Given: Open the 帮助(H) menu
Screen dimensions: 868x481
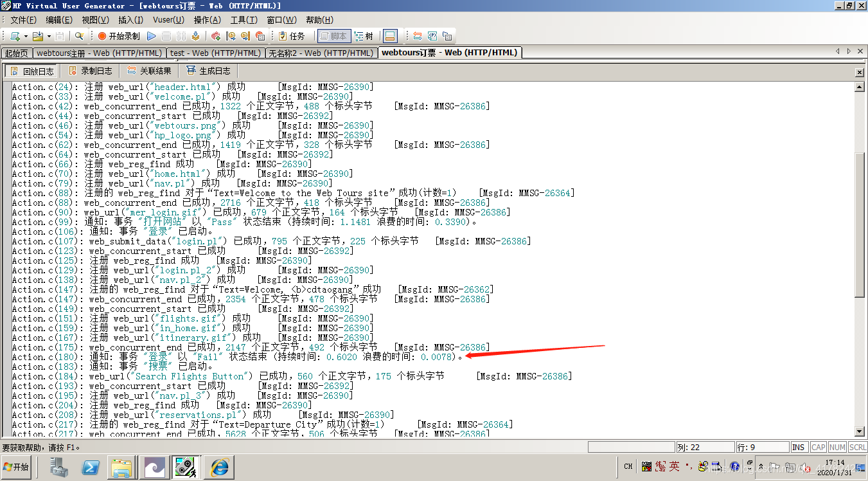Looking at the screenshot, I should point(319,20).
